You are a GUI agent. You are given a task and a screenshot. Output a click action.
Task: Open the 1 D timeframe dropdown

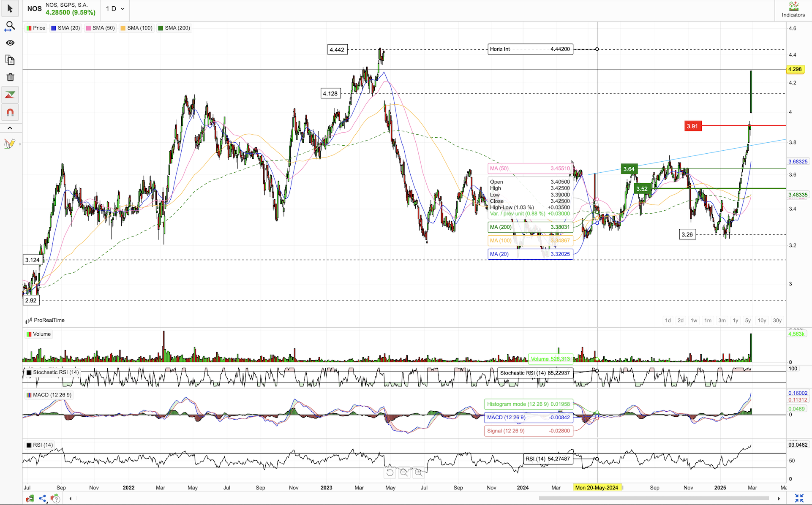[x=115, y=8]
